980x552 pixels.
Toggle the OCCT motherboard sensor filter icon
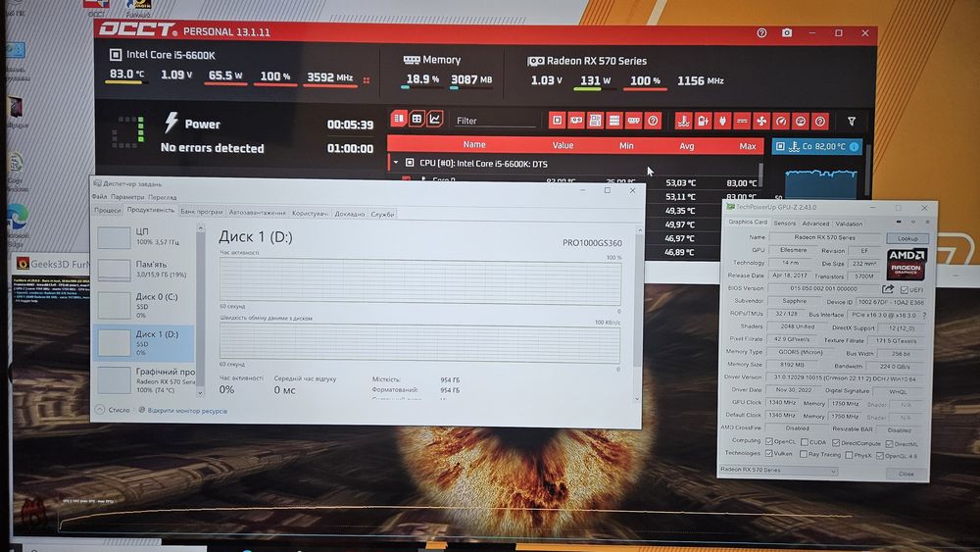coord(595,120)
